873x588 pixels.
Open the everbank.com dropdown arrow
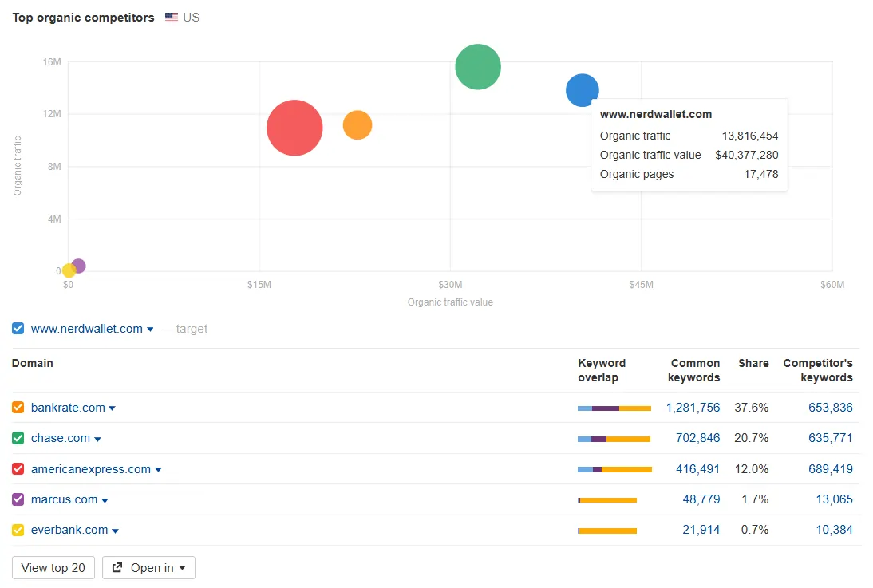click(115, 531)
